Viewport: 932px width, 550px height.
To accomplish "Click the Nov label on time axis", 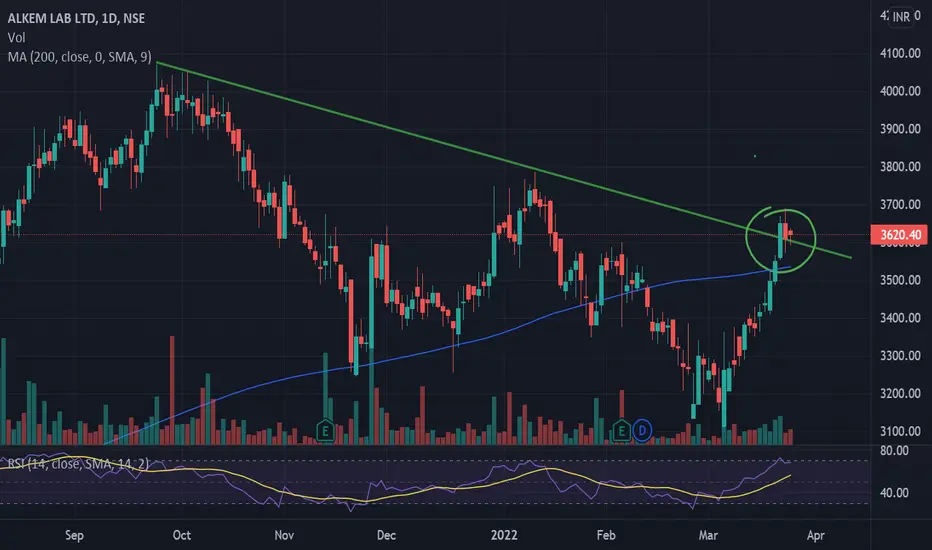I will [284, 535].
